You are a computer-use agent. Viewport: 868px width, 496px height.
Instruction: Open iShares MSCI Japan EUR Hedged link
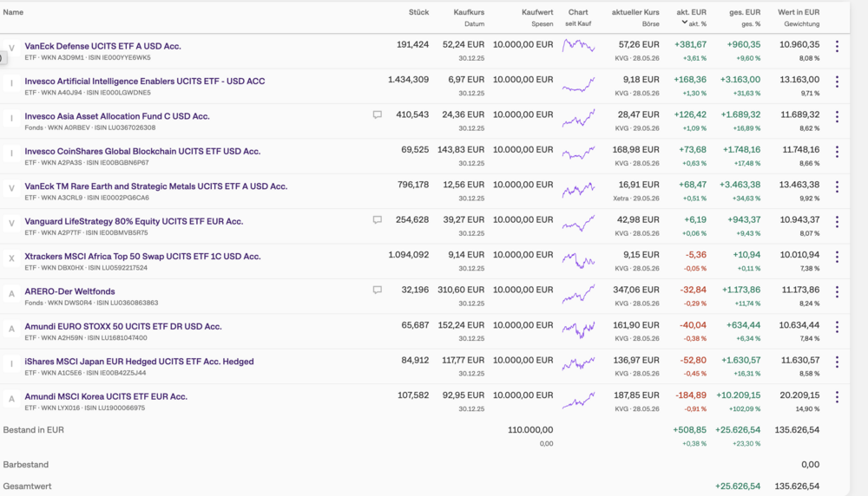139,361
